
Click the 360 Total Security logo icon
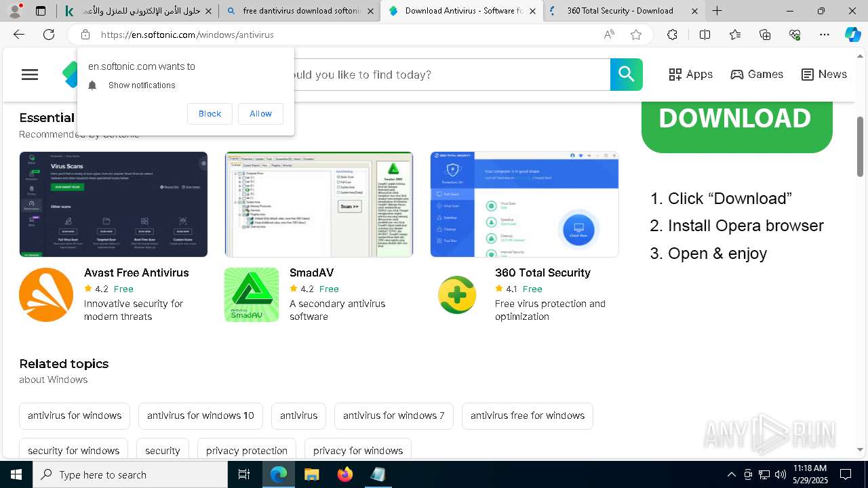[457, 295]
